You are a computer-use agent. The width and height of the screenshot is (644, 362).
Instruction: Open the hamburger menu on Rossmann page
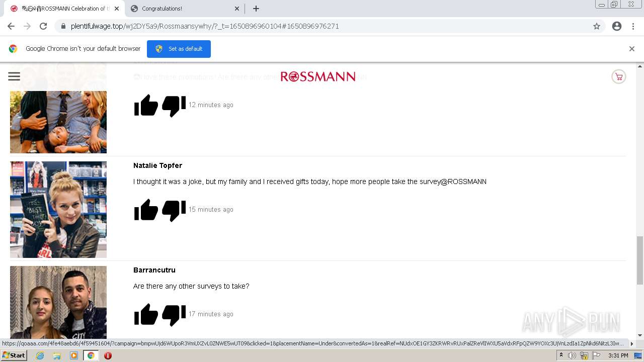(14, 76)
